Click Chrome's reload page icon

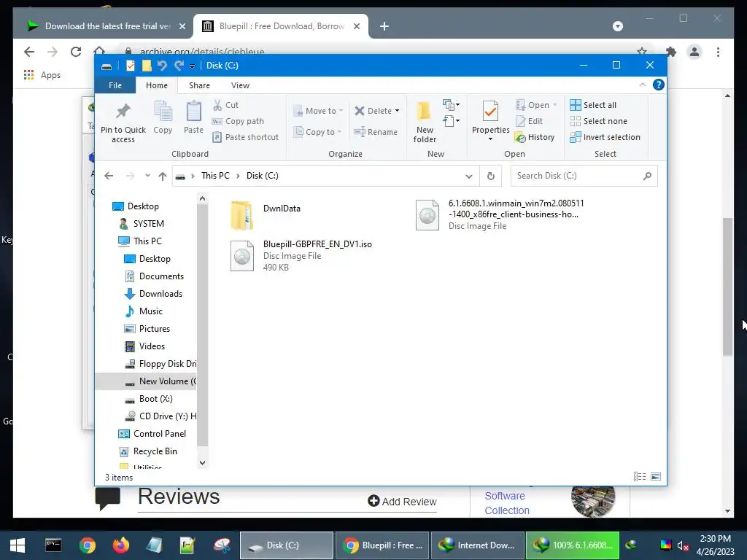(x=76, y=52)
